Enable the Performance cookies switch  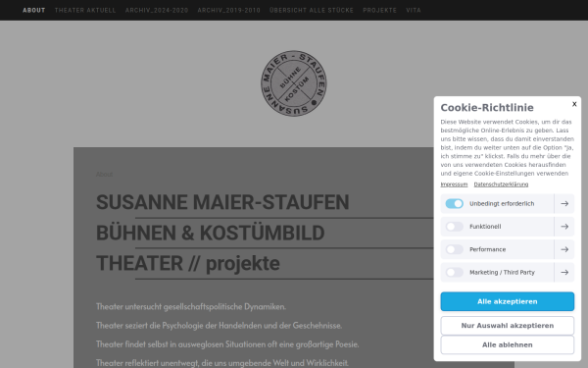pyautogui.click(x=454, y=249)
